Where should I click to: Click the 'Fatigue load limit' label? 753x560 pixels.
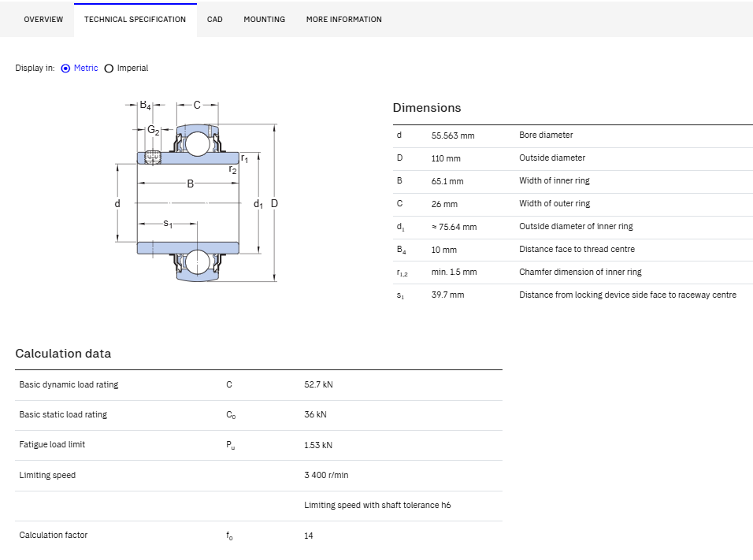52,445
